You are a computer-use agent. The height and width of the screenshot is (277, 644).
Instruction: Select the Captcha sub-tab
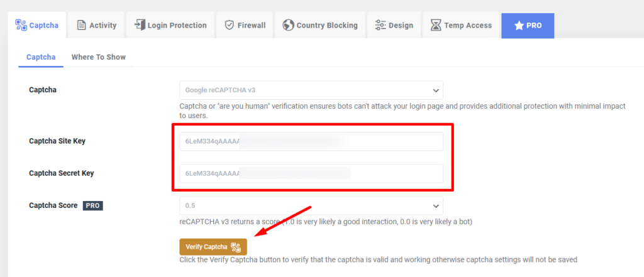(41, 57)
